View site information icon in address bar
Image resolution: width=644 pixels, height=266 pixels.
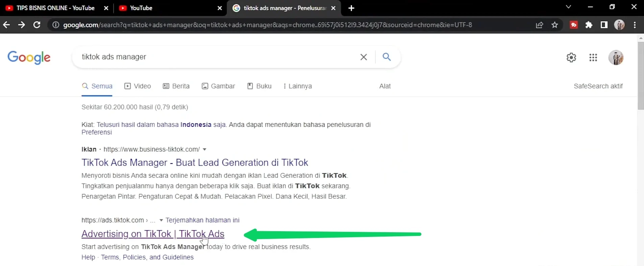pos(56,25)
